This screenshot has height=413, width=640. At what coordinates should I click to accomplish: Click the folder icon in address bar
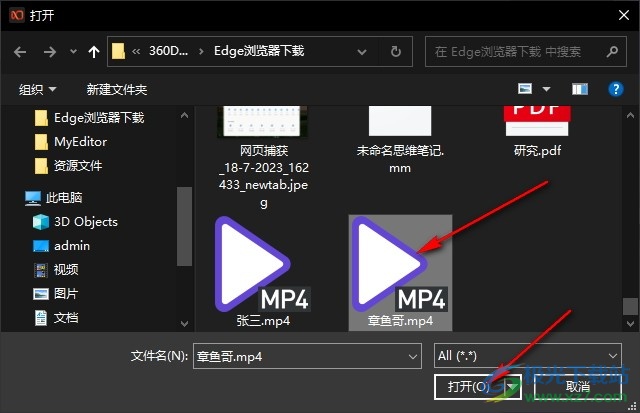(x=118, y=51)
